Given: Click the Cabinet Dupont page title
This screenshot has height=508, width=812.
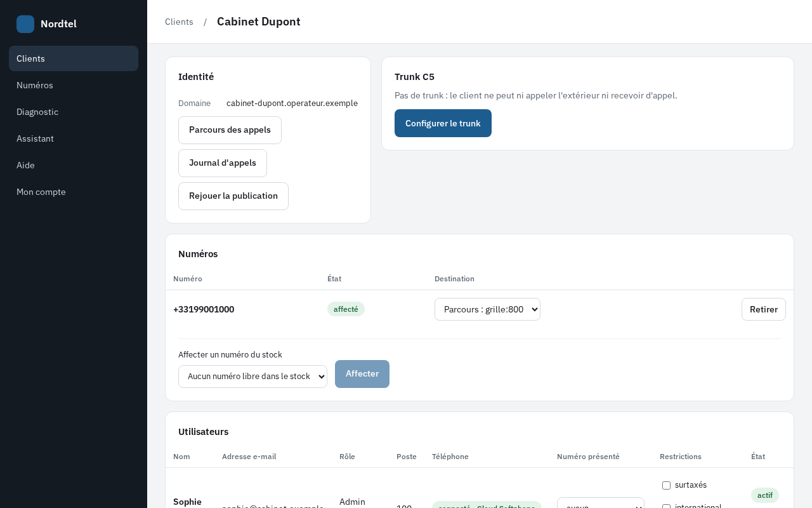Looking at the screenshot, I should click(x=259, y=22).
